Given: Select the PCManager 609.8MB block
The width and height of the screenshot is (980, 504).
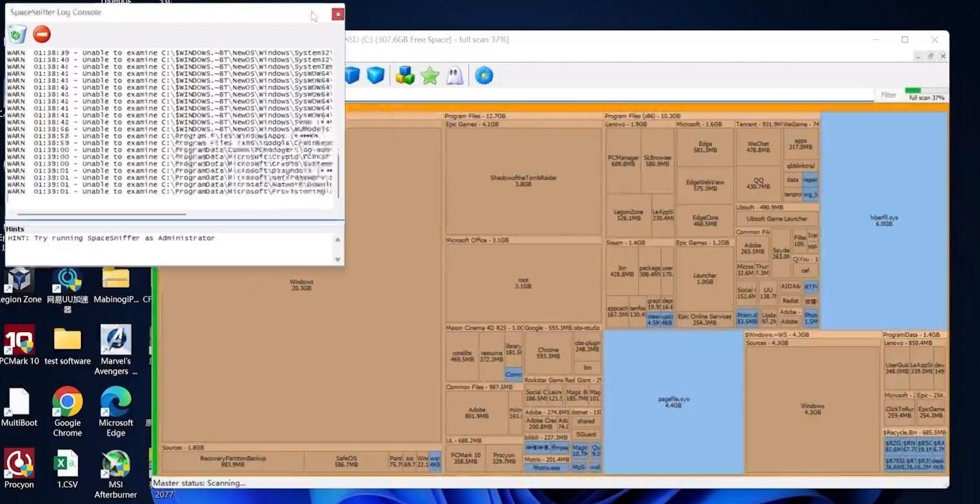Looking at the screenshot, I should point(623,161).
